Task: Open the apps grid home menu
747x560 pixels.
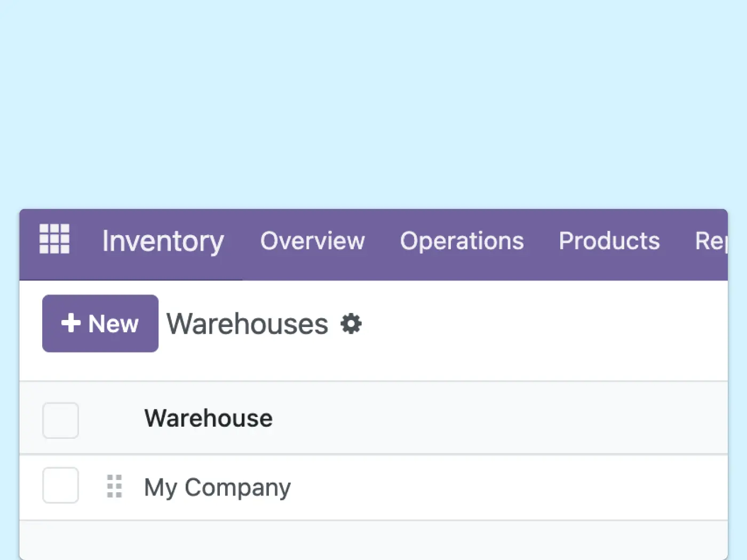Action: [54, 239]
